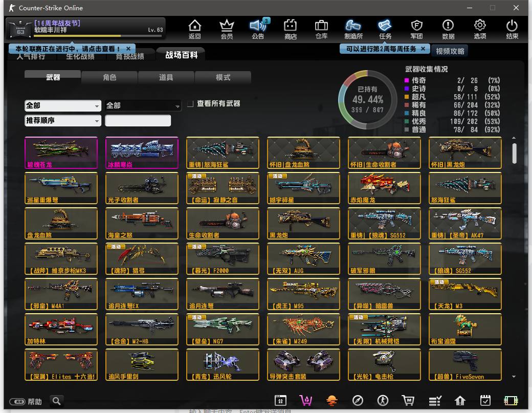
Task: Select the 冰麟寒焰 weapon card
Action: coord(142,153)
